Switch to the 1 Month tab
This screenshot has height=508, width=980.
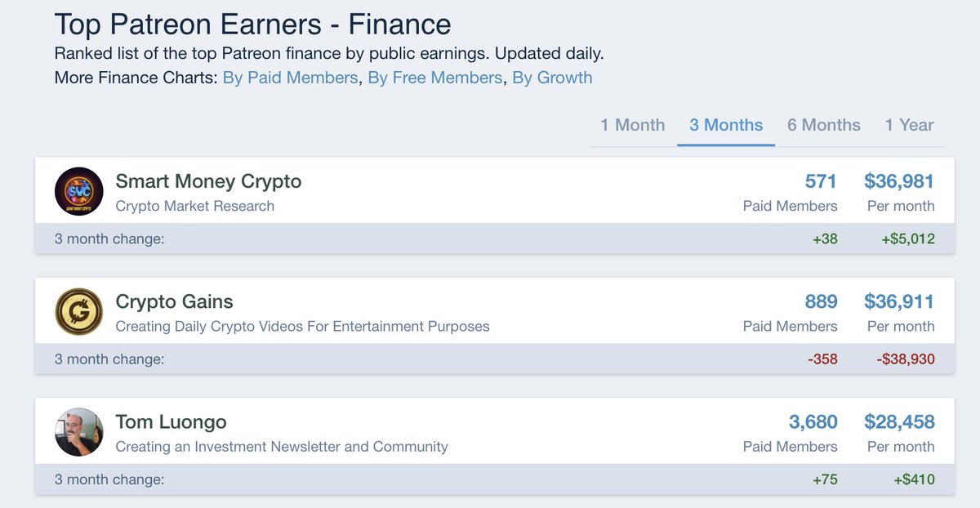633,125
